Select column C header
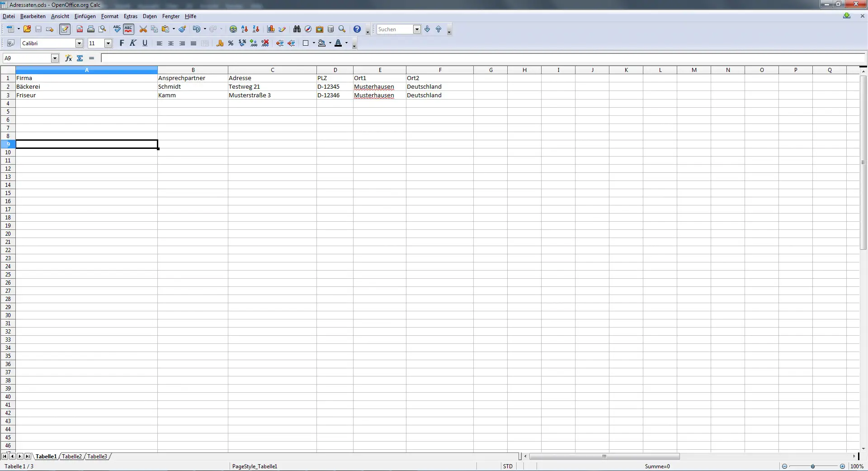This screenshot has height=471, width=868. (272, 70)
